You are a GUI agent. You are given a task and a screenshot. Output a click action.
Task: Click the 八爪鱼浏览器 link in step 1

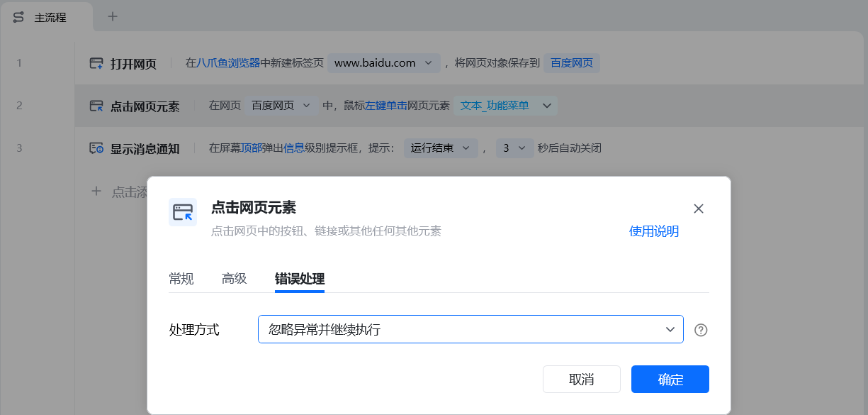coord(229,63)
